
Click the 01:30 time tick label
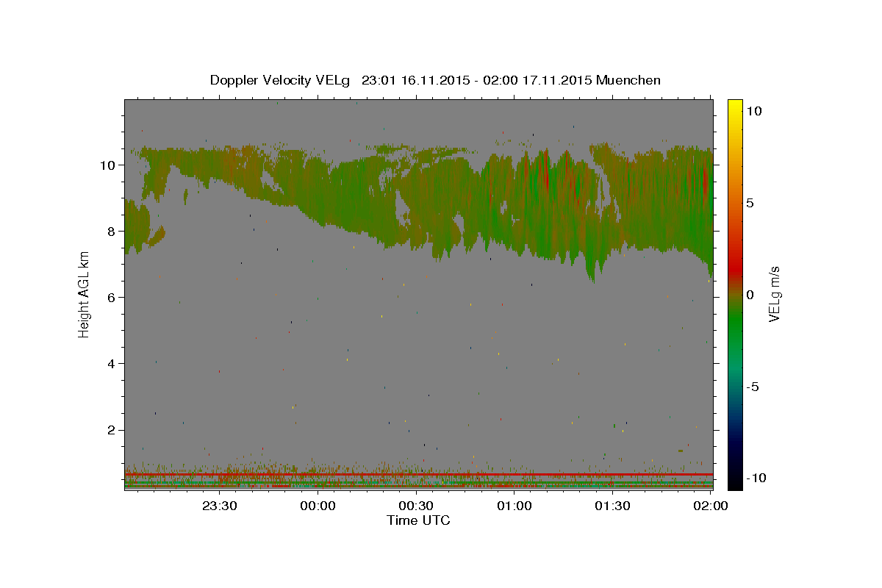pos(614,506)
